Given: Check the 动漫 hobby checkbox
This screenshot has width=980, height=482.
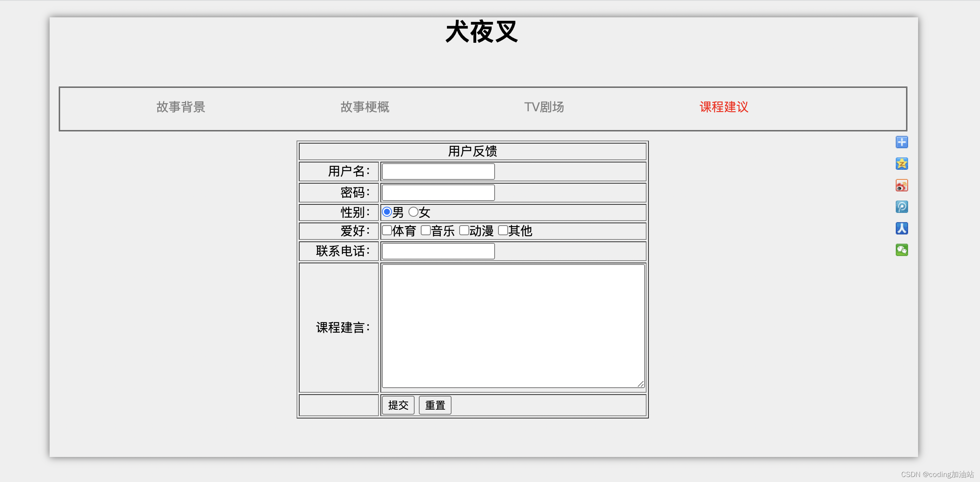Looking at the screenshot, I should click(464, 230).
